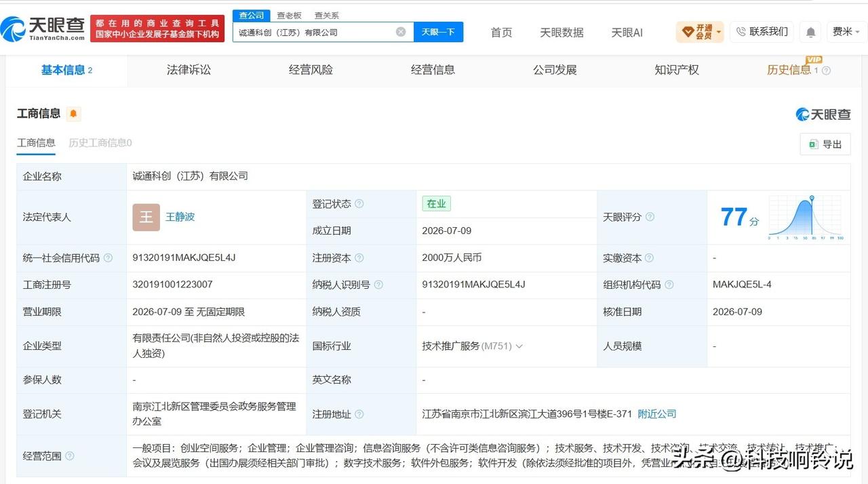Expand the 技术推广服务 industry dropdown
The image size is (868, 484).
click(519, 346)
